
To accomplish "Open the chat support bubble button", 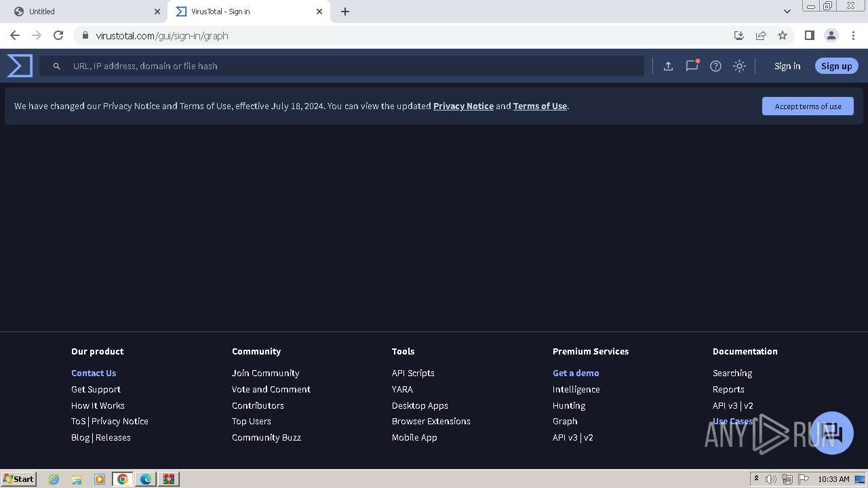I will pyautogui.click(x=831, y=433).
